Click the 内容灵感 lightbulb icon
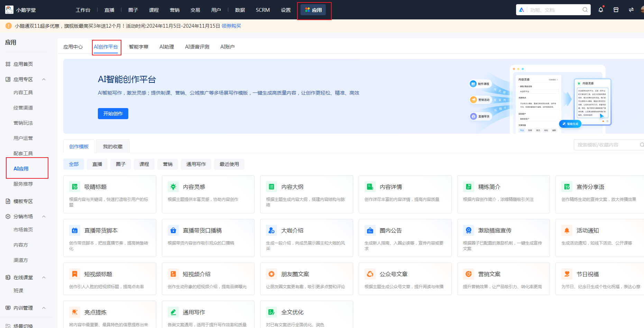 point(173,186)
